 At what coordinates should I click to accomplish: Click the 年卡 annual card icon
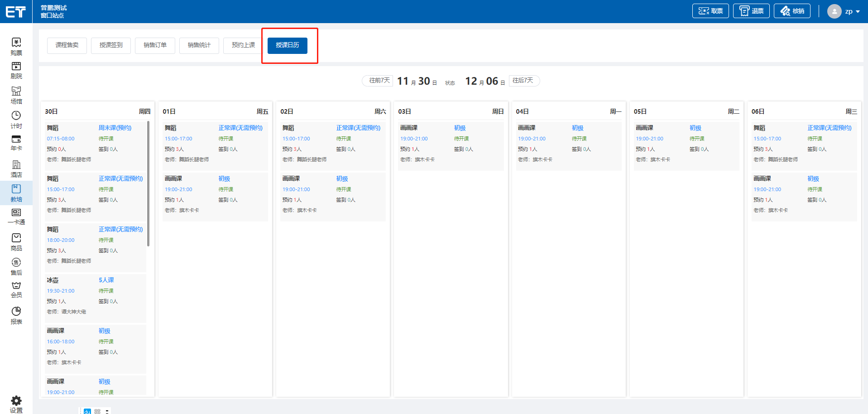(16, 140)
